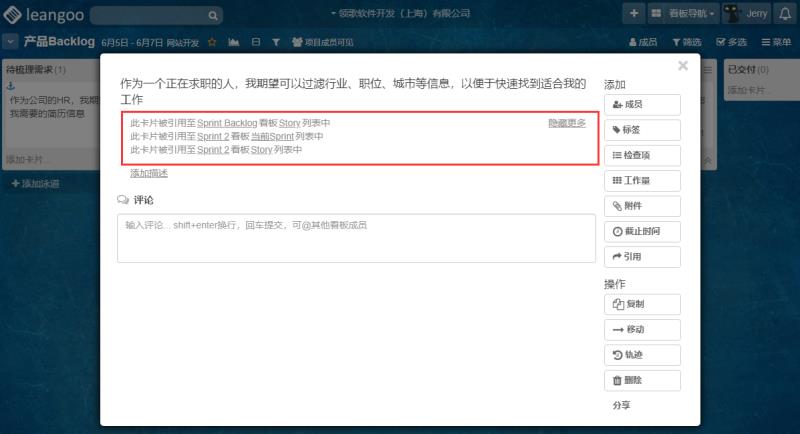Click the 隐藏更多 link

[566, 122]
